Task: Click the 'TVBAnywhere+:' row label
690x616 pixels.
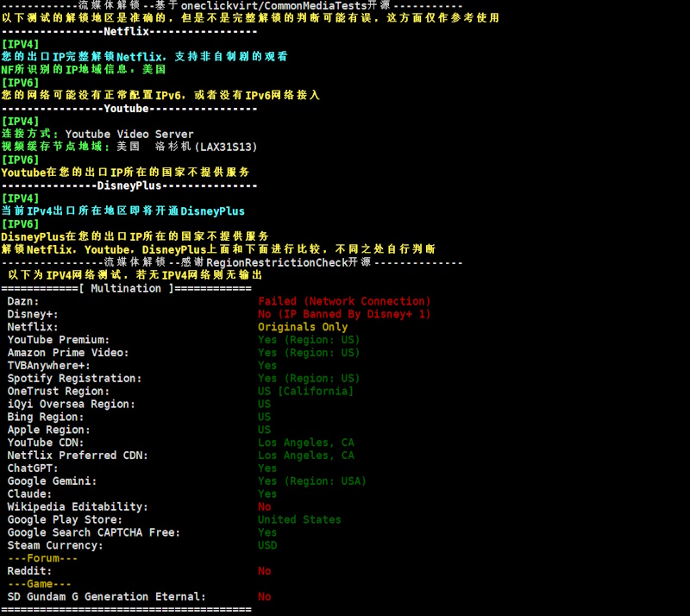Action: tap(49, 366)
